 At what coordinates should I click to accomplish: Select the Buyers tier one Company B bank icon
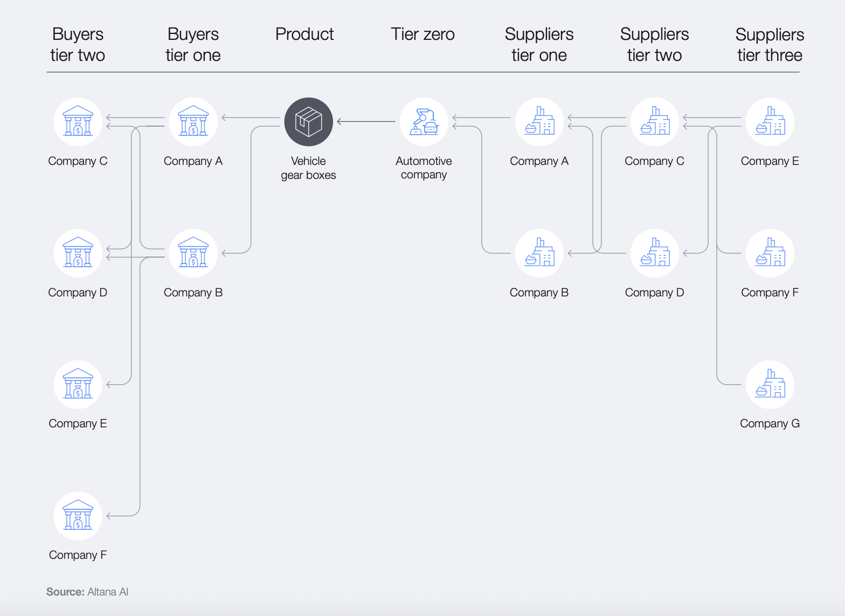click(x=193, y=253)
